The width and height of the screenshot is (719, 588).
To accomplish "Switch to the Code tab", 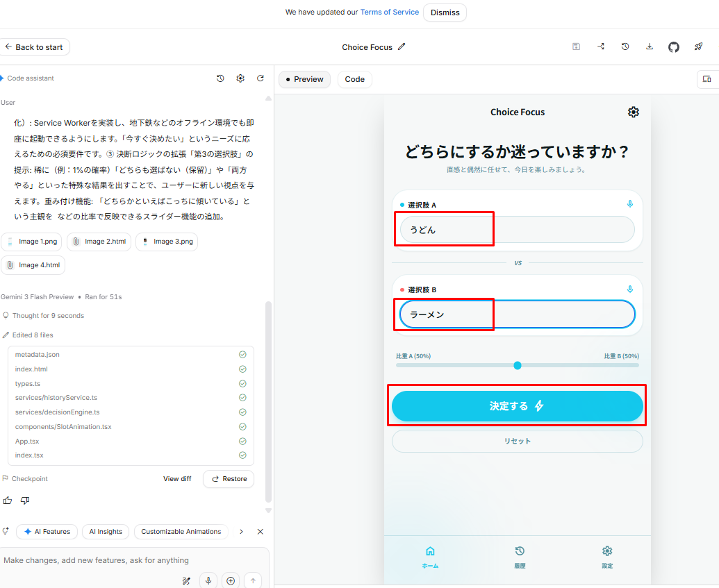I will [x=354, y=79].
